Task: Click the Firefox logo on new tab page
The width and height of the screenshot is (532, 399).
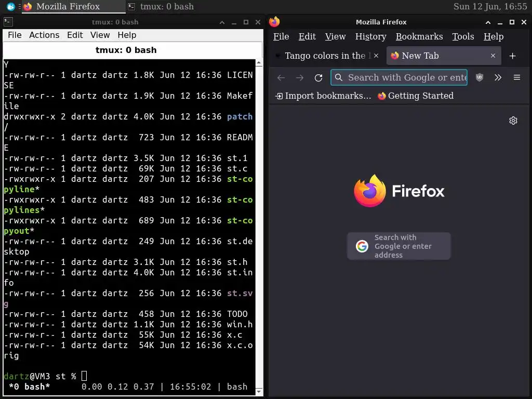Action: tap(398, 191)
